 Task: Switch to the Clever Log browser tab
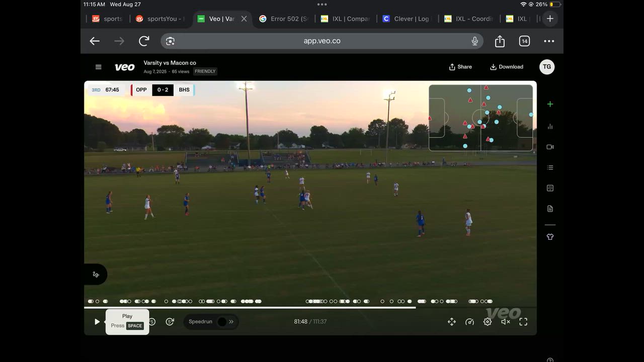[407, 19]
